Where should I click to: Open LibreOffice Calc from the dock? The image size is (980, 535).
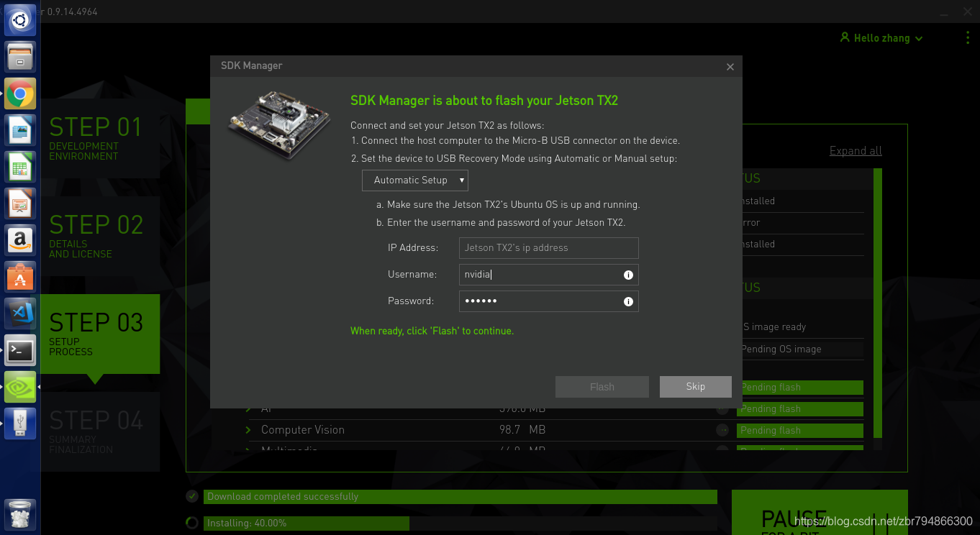20,168
